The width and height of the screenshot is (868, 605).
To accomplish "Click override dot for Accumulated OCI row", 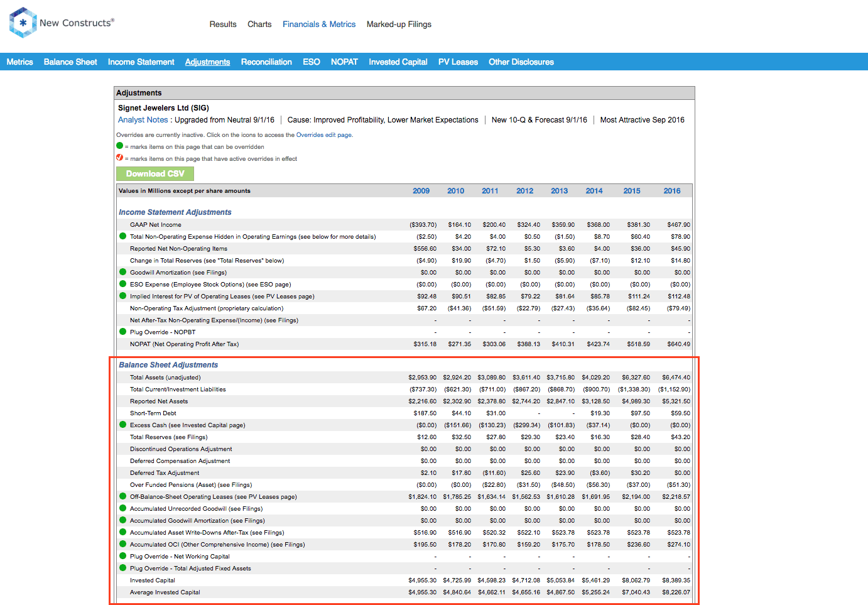I will pos(122,544).
